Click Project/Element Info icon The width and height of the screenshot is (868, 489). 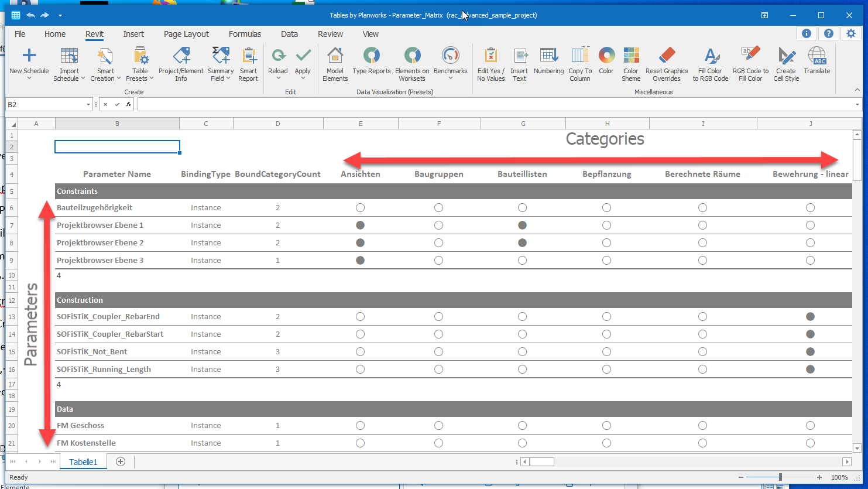coord(181,56)
